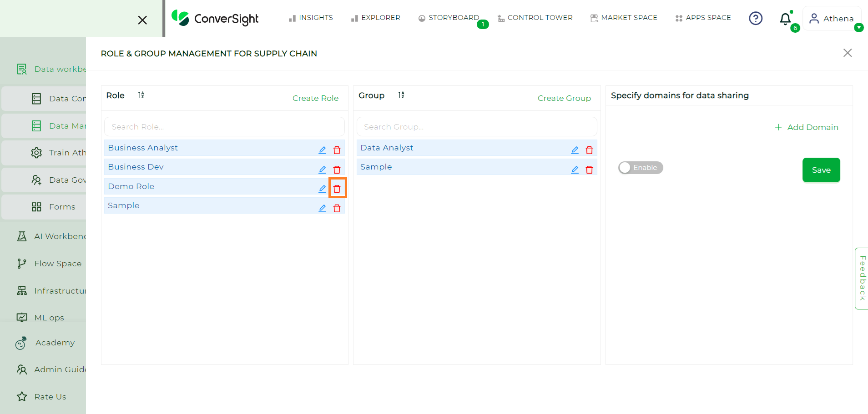Click the Create Group link

click(564, 98)
